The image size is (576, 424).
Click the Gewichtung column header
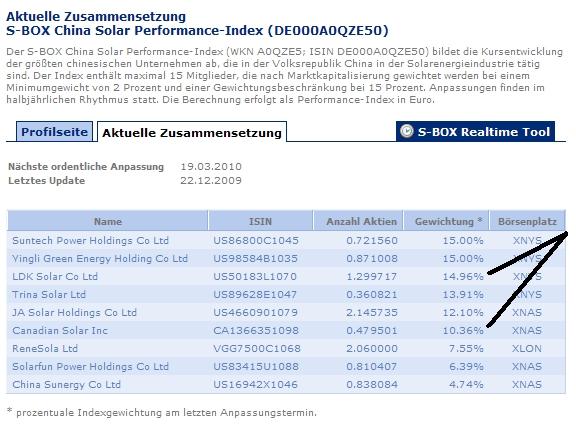click(446, 221)
